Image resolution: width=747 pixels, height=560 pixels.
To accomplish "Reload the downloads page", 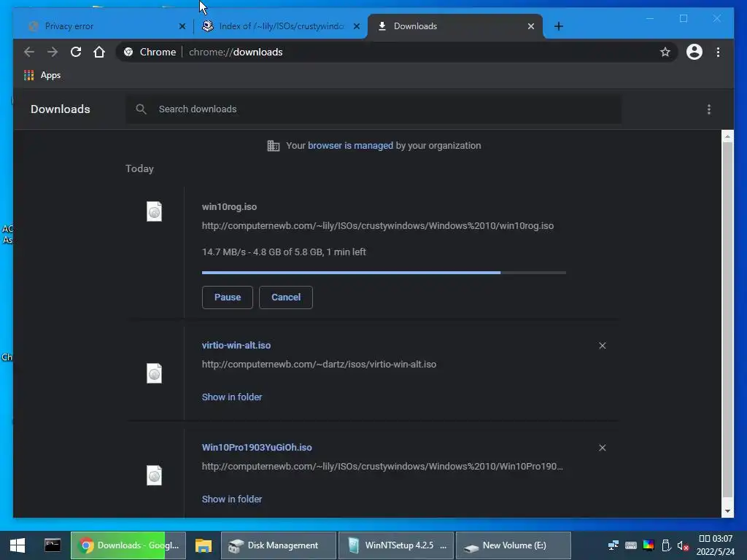I will [76, 52].
